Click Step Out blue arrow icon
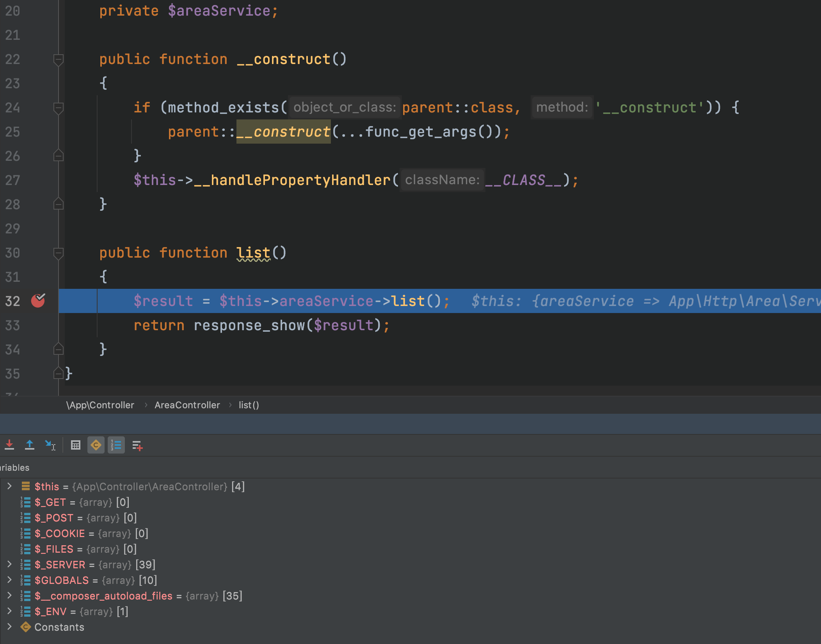The image size is (821, 644). point(30,445)
